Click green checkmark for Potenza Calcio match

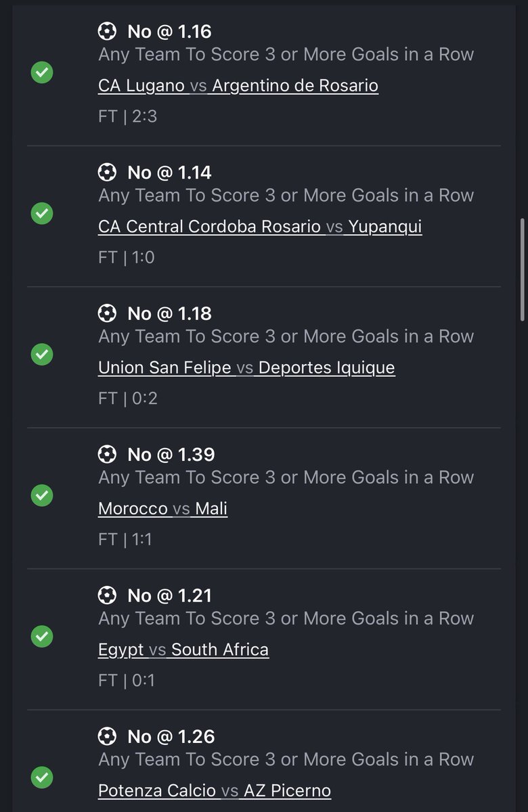tap(42, 777)
